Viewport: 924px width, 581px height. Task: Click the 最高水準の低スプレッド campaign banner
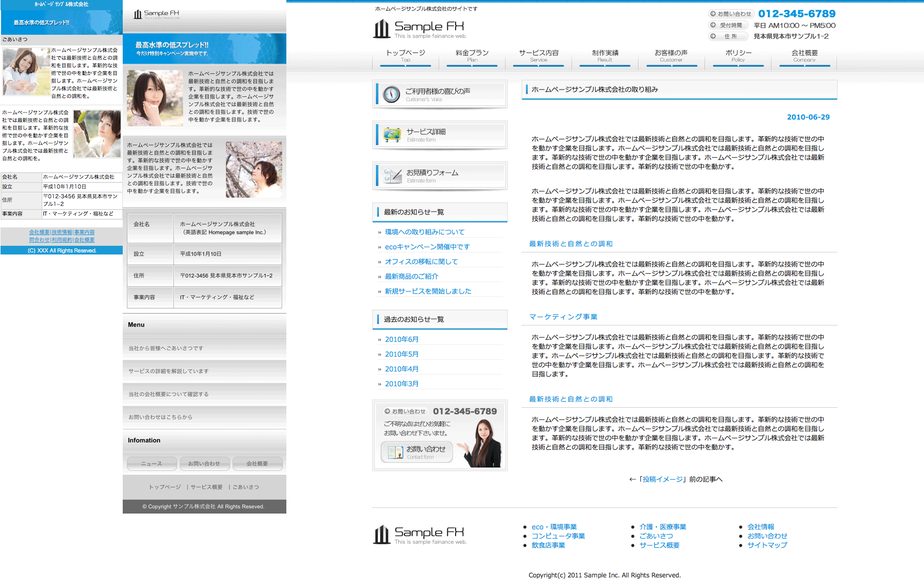point(205,49)
